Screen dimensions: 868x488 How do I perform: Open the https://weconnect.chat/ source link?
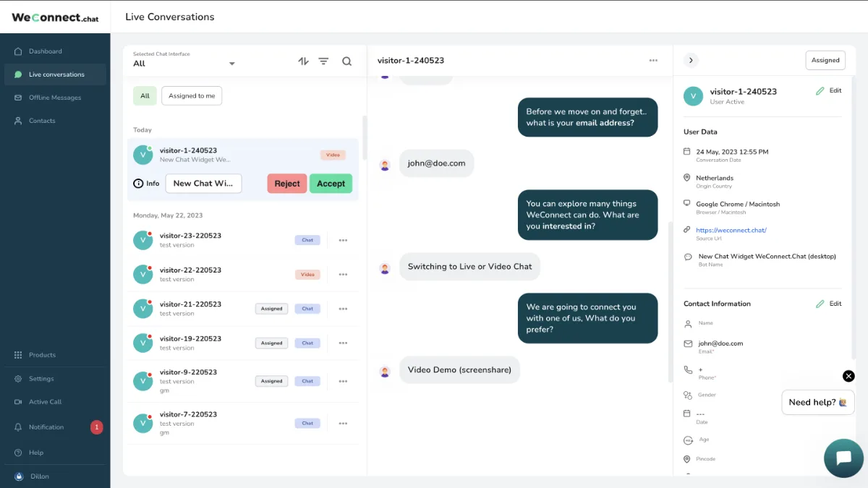[x=731, y=231]
